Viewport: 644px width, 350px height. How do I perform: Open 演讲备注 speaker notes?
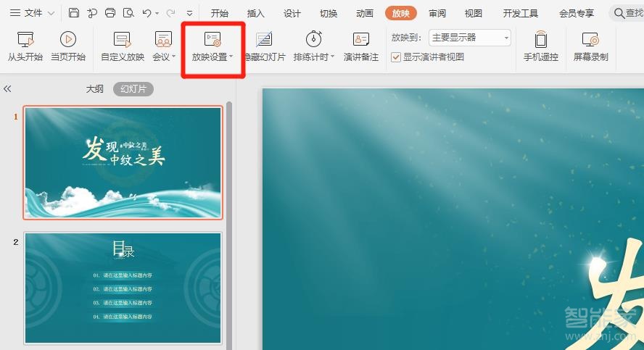pos(360,40)
